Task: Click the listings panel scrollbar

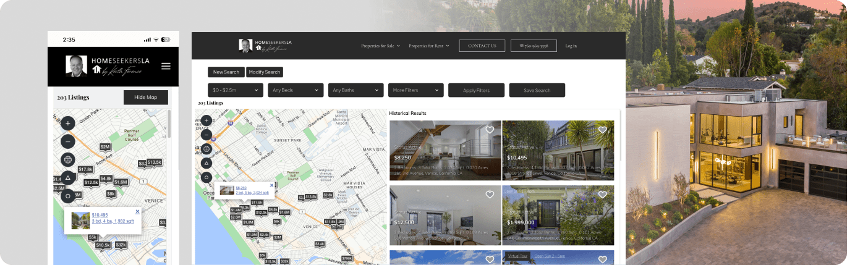Action: [621, 136]
